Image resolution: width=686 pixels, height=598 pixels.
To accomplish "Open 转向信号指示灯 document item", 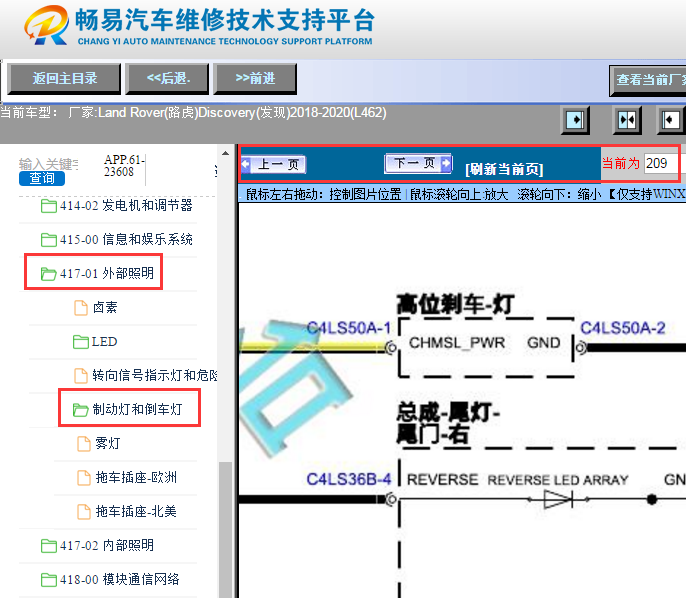I will point(152,375).
